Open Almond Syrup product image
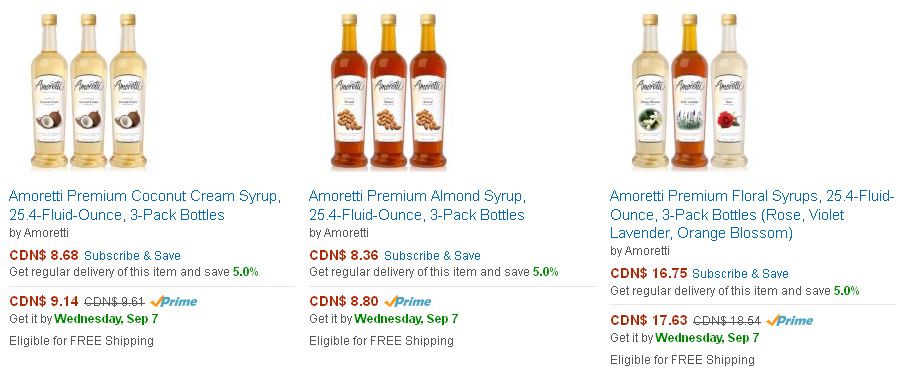 pyautogui.click(x=388, y=91)
